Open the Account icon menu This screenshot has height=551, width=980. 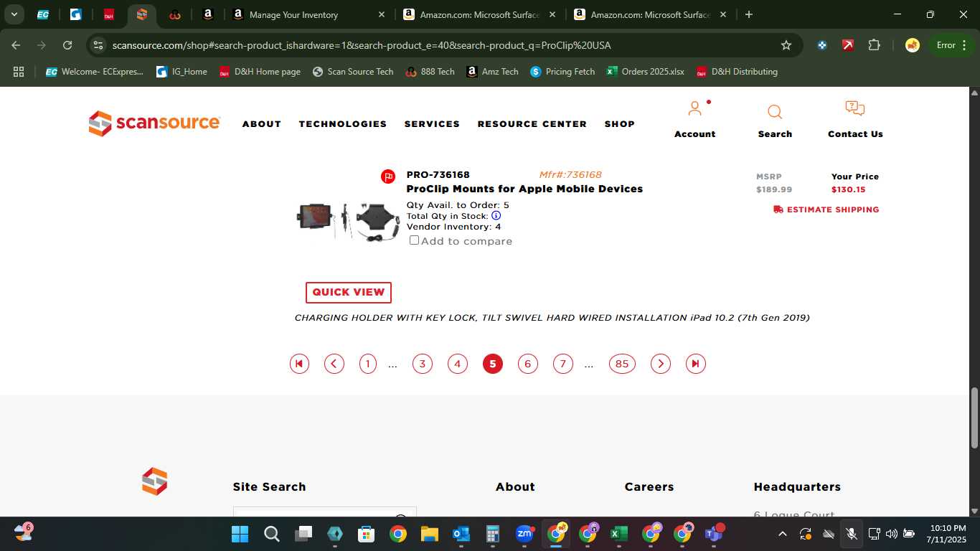point(694,109)
